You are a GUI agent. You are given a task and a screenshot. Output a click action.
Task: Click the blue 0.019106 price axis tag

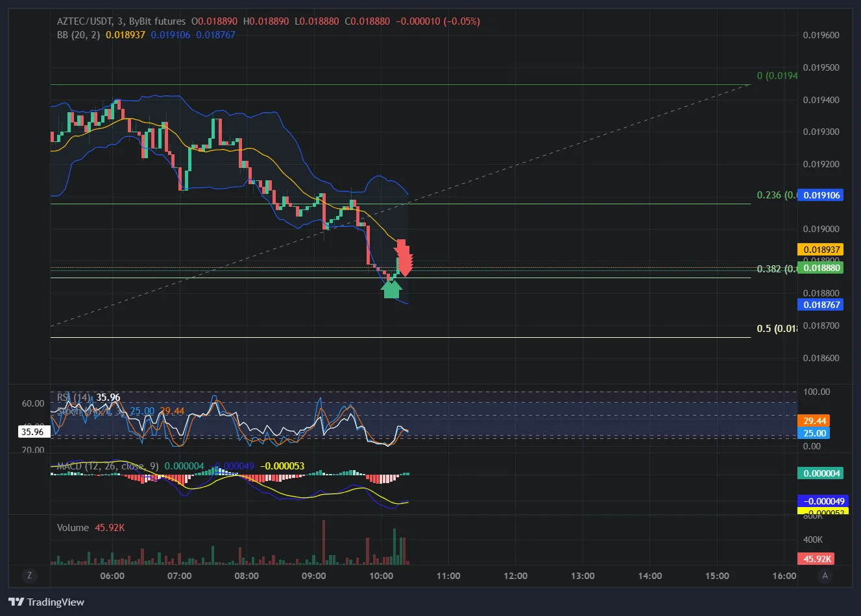(x=821, y=195)
